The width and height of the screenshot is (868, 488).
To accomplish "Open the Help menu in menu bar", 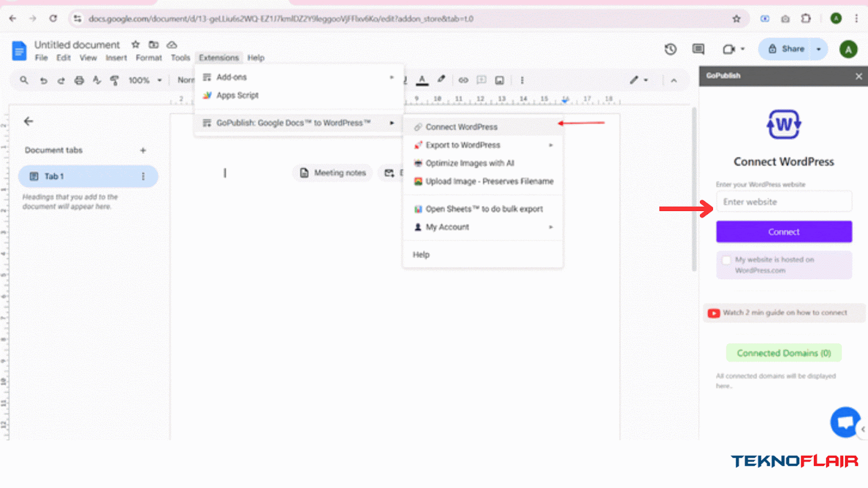I will pyautogui.click(x=256, y=57).
